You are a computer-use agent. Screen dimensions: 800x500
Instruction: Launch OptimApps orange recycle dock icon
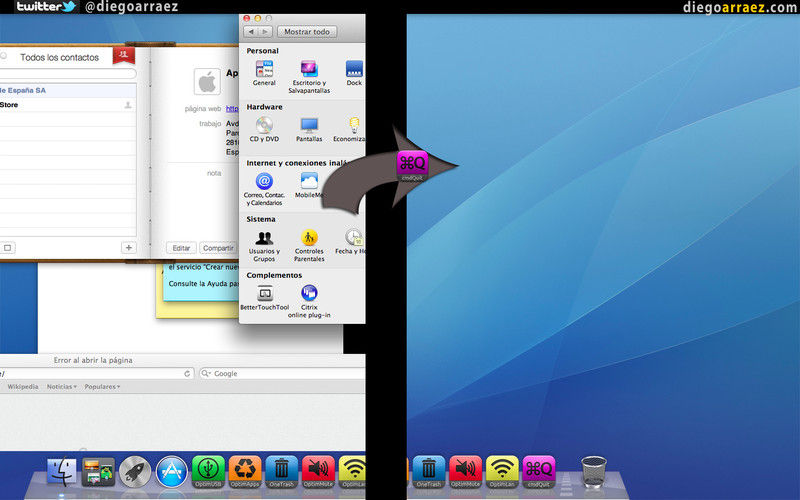[245, 471]
